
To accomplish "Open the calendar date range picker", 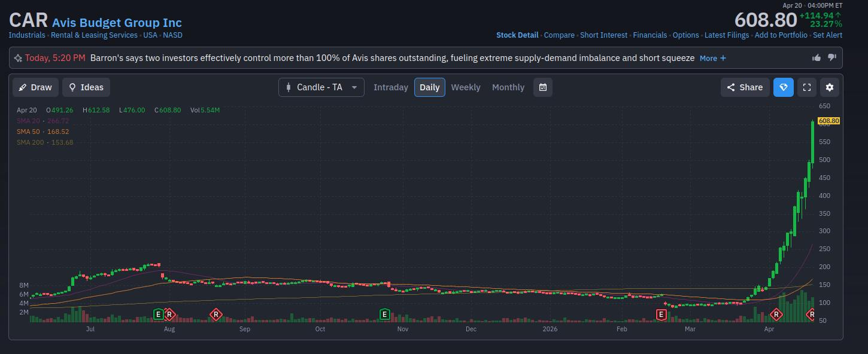I will (543, 87).
